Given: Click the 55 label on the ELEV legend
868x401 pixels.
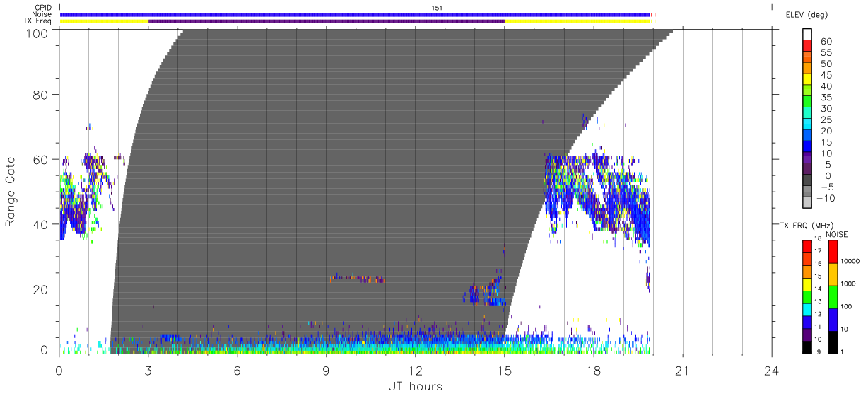Looking at the screenshot, I should (x=827, y=52).
